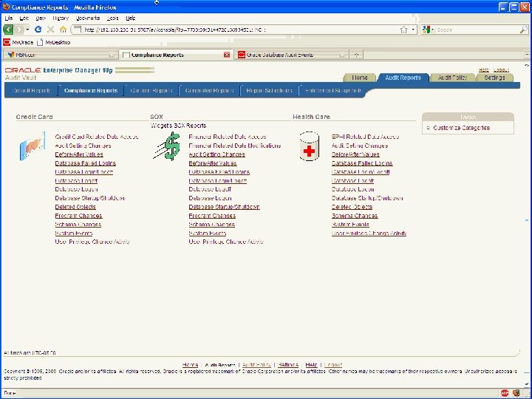The width and height of the screenshot is (532, 399).
Task: Click the Credit Card category image
Action: point(33,146)
